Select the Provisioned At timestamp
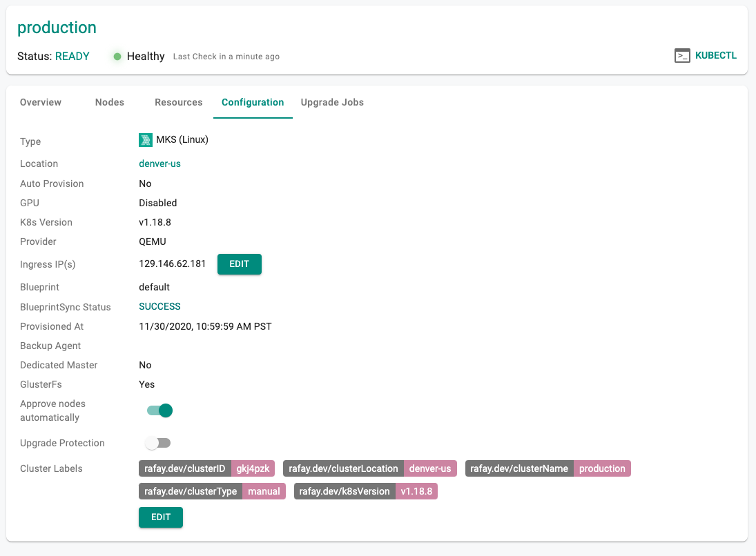The width and height of the screenshot is (756, 556). 205,327
